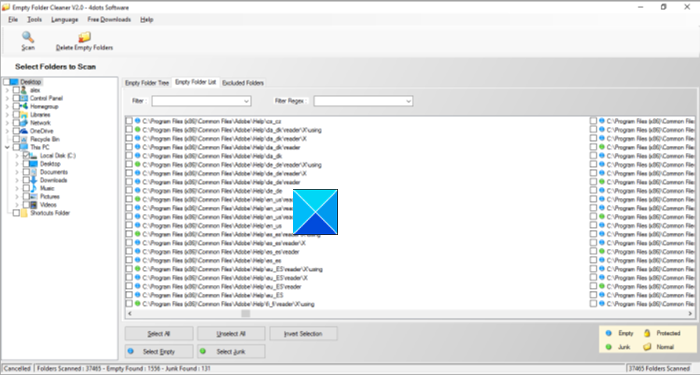This screenshot has width=700, height=375.
Task: Open the Language menu
Action: tap(64, 20)
